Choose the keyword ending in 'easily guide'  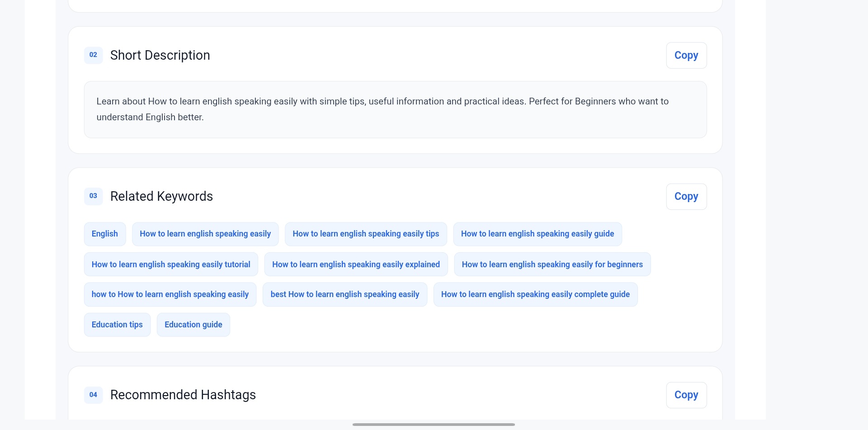[538, 234]
